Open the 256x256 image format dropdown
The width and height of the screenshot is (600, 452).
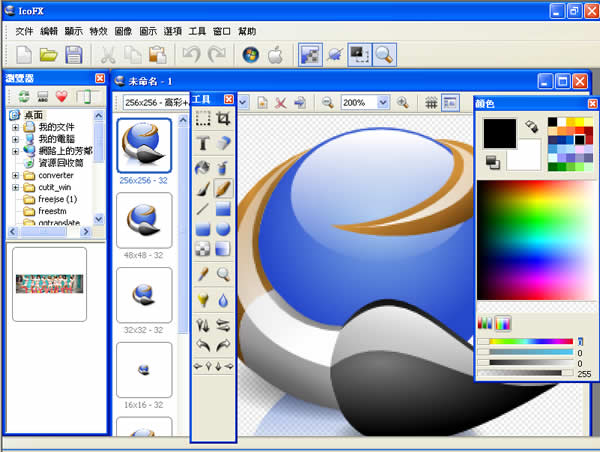point(243,103)
